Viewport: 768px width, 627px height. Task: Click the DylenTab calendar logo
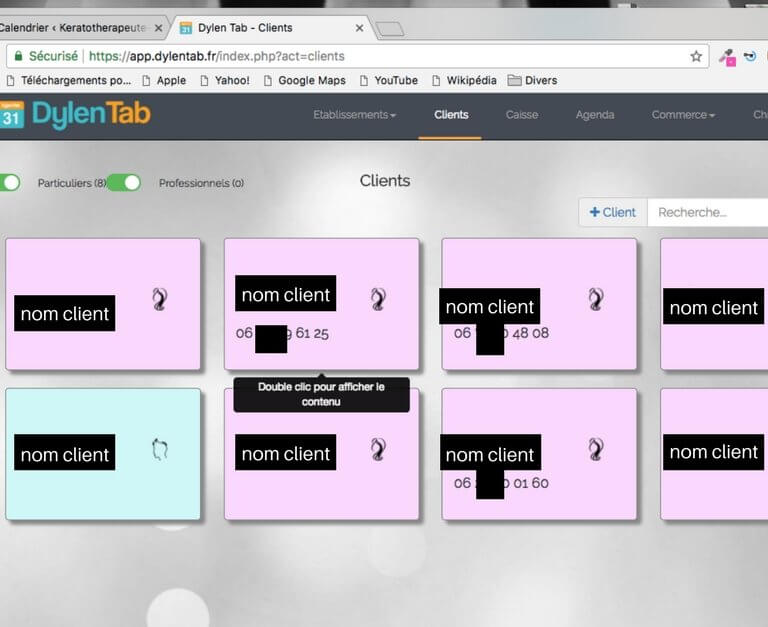click(x=12, y=115)
